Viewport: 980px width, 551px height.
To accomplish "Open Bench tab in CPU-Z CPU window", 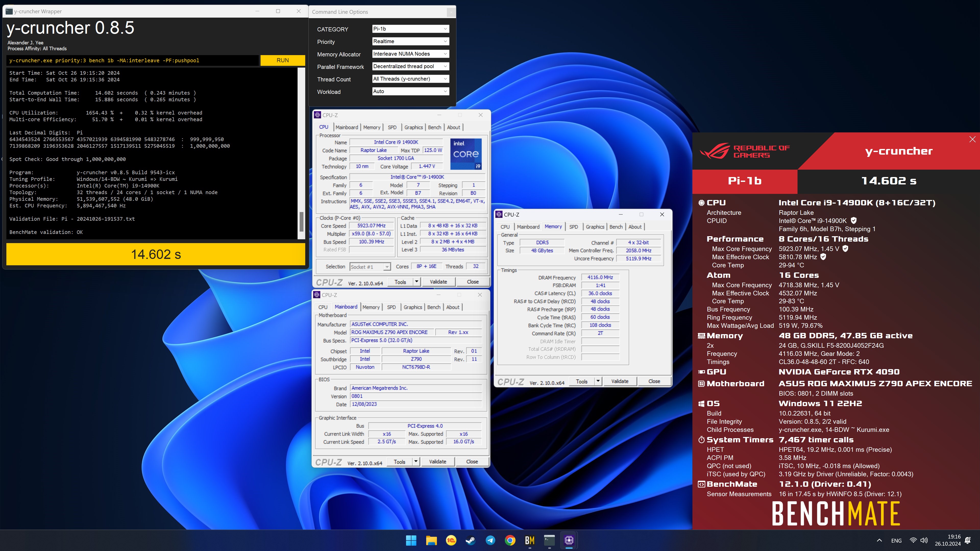I will coord(434,127).
